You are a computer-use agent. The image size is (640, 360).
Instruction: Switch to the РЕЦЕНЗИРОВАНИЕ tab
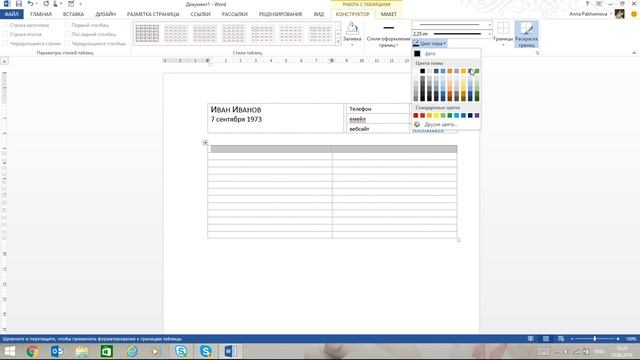click(280, 14)
